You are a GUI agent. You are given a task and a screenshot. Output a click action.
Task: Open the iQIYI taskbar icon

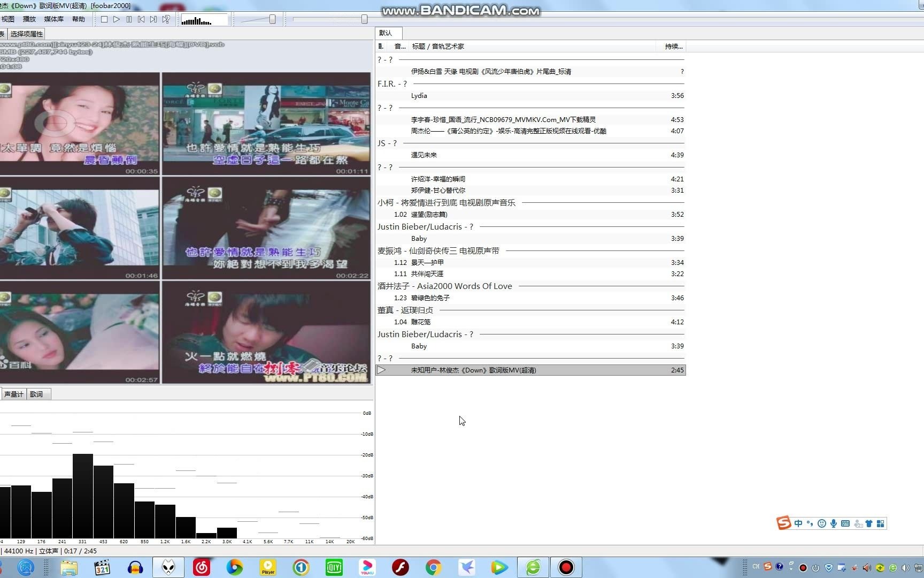(334, 567)
